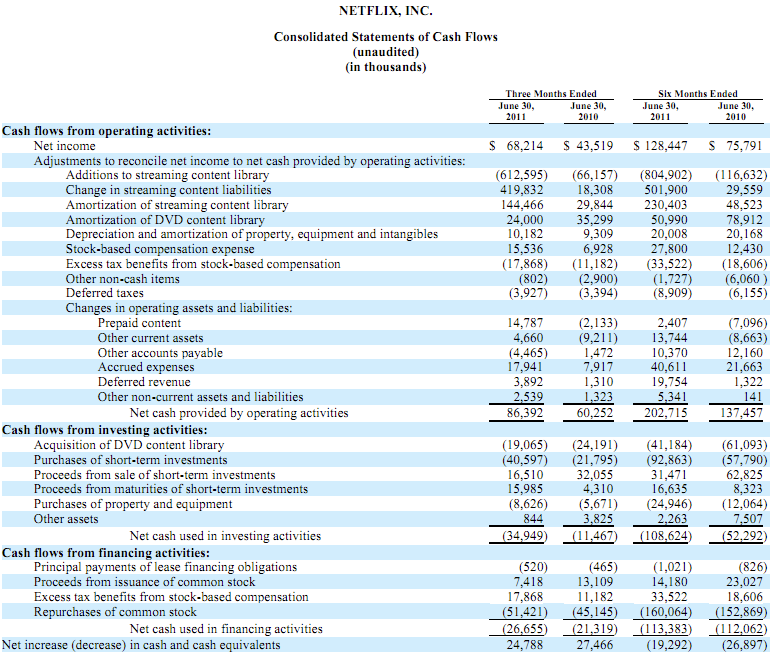Viewport: 776px width, 652px height.
Task: Select the value 15,536
Action: coord(525,249)
